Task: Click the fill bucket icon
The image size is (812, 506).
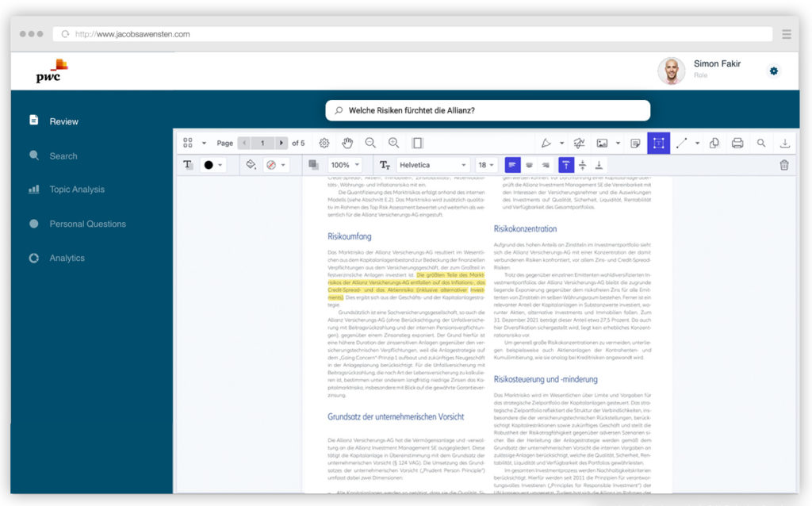Action: [x=251, y=165]
